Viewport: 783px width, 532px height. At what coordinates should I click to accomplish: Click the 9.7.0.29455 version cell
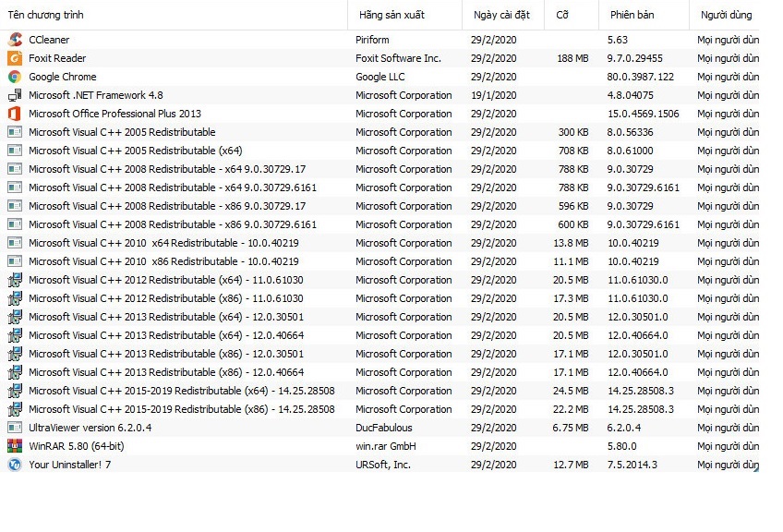pos(634,58)
